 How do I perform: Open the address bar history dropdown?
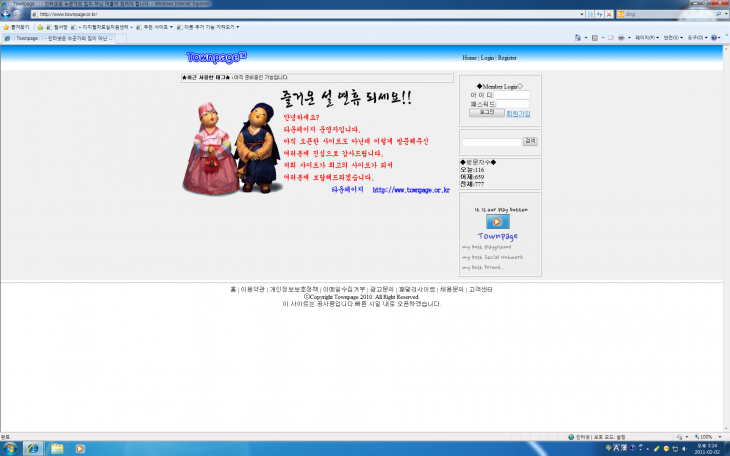click(582, 14)
